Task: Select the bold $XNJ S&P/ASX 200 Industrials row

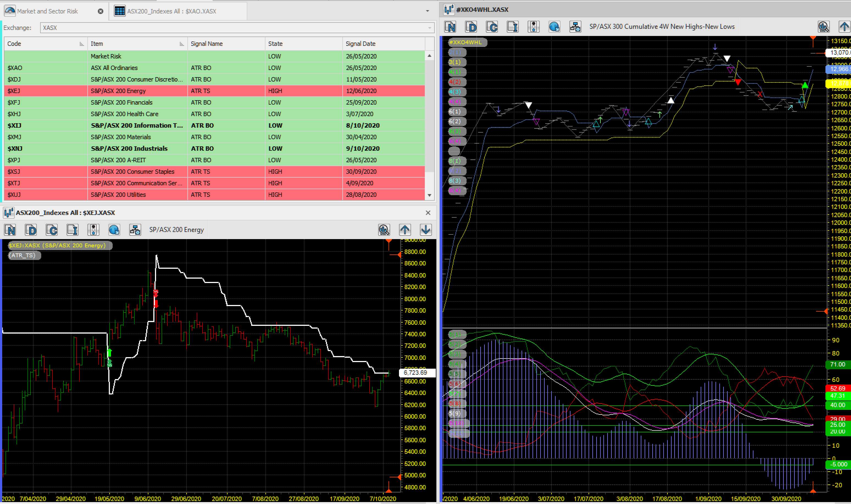Action: tap(214, 149)
